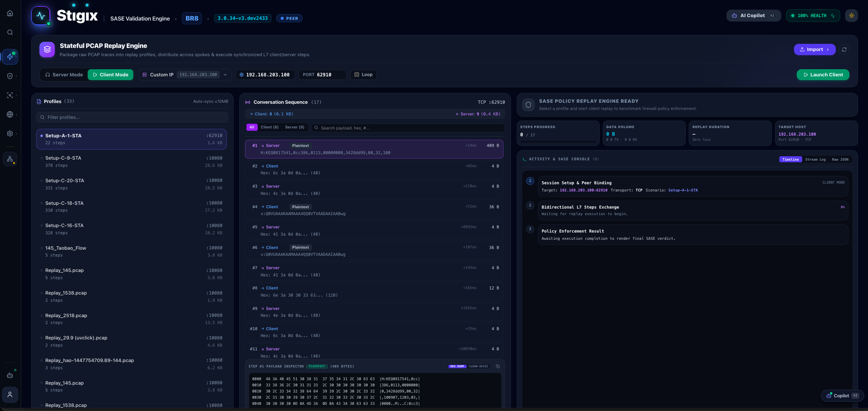Viewport: 868px width, 411px height.
Task: Click Launch Client button
Action: 823,75
